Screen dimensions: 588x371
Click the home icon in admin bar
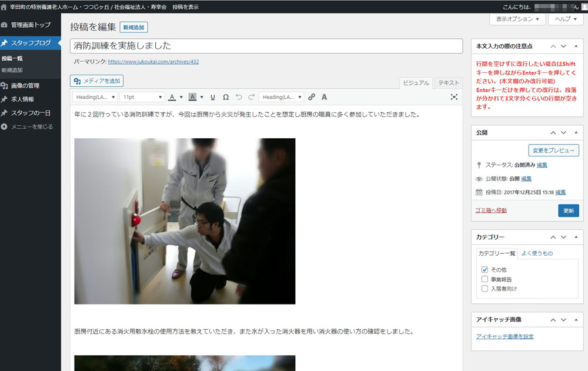pyautogui.click(x=4, y=6)
